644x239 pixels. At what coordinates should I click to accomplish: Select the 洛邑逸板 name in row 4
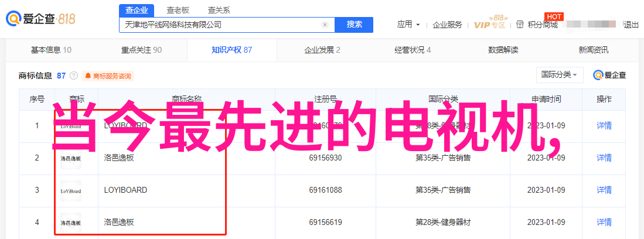pyautogui.click(x=119, y=223)
